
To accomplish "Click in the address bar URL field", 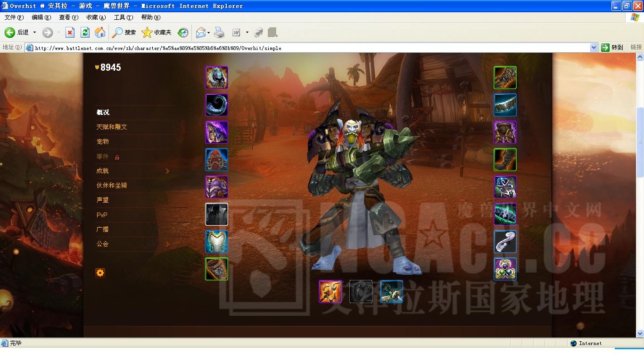I will point(307,48).
